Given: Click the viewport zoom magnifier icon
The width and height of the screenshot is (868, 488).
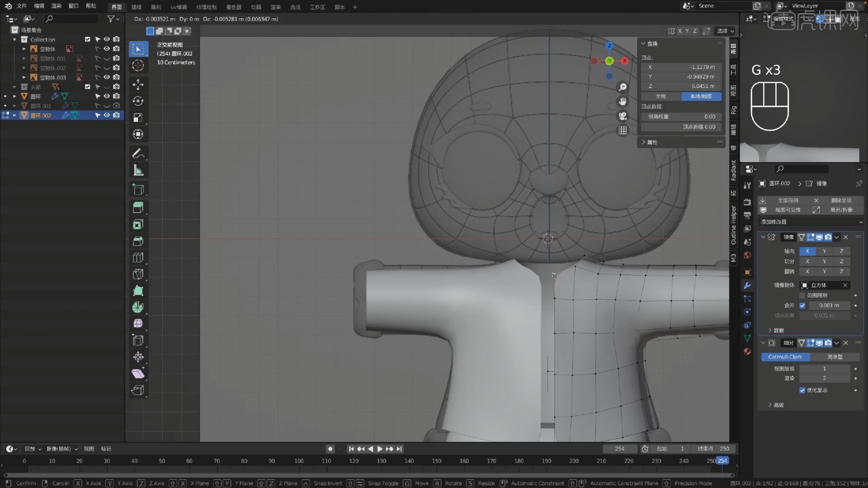Looking at the screenshot, I should click(623, 87).
